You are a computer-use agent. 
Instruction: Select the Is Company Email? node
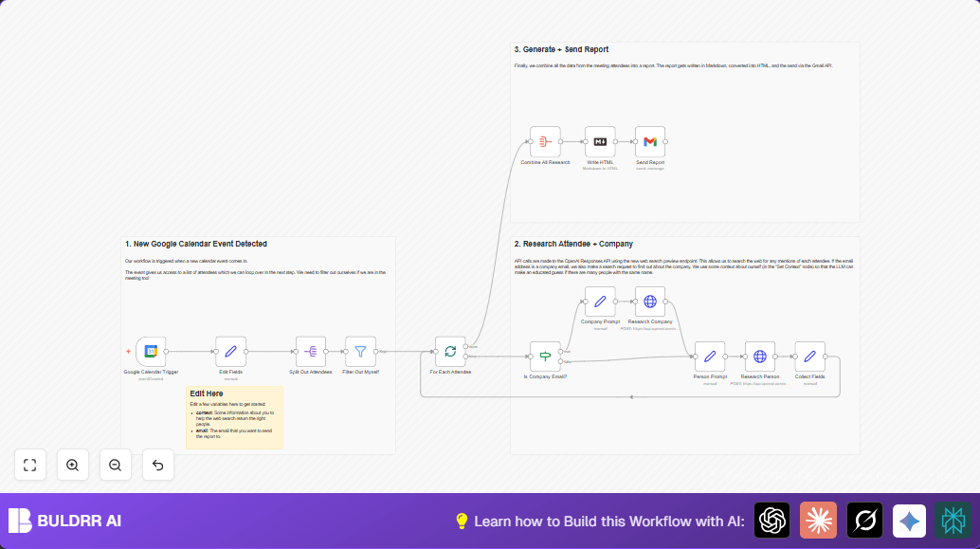(x=545, y=357)
